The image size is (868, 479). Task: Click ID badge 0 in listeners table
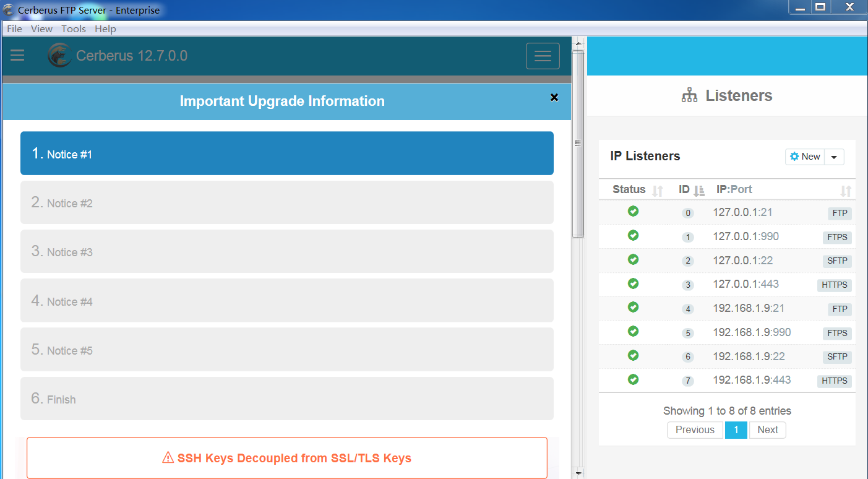pyautogui.click(x=688, y=214)
